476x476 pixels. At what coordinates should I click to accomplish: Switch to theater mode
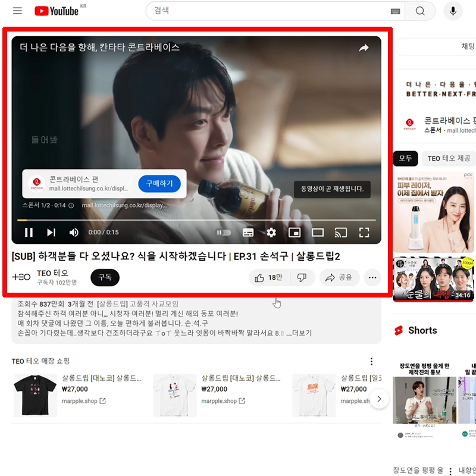click(318, 233)
